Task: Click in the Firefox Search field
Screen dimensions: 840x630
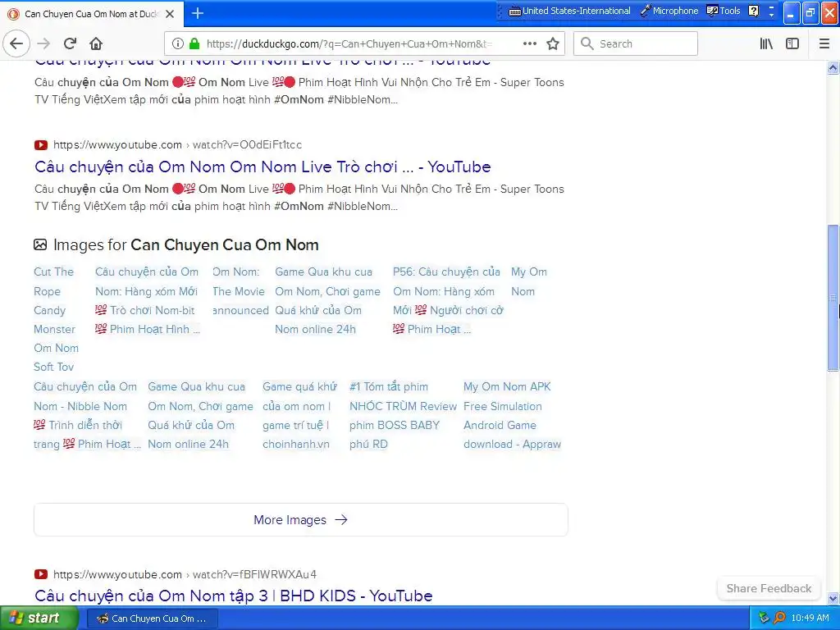Action: pos(636,43)
